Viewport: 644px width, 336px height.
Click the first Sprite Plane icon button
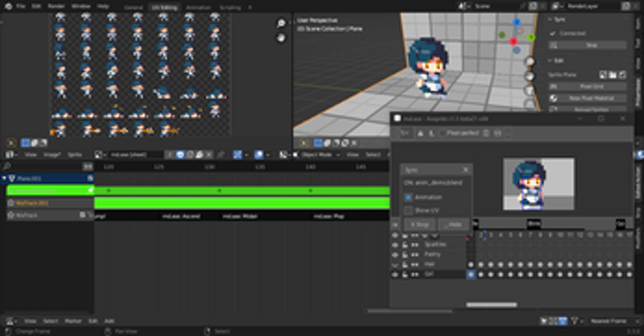pyautogui.click(x=603, y=74)
